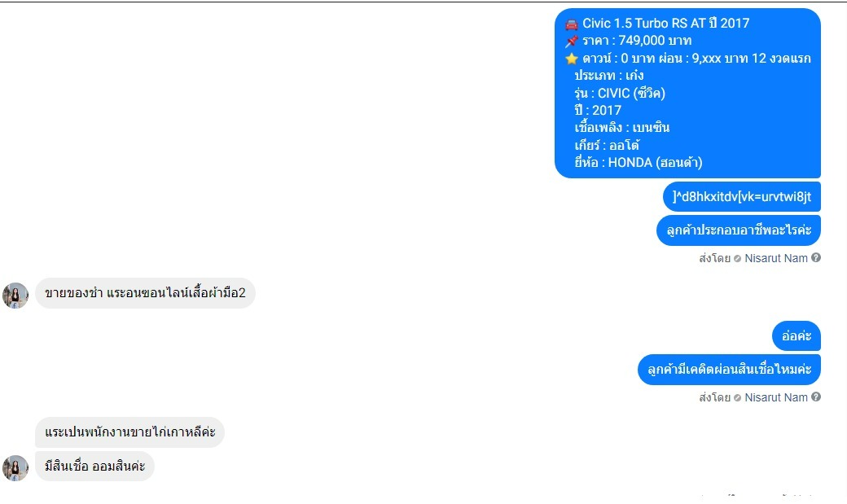
Task: Click the red car emoji in Civic listing
Action: (572, 24)
